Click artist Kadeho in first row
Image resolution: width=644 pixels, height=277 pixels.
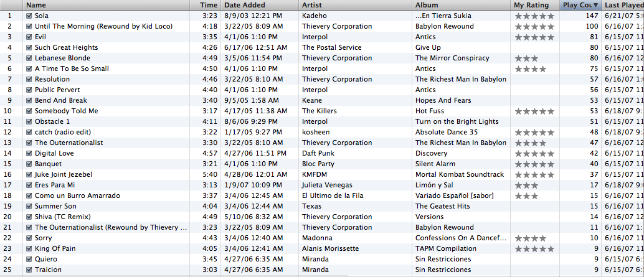click(314, 16)
